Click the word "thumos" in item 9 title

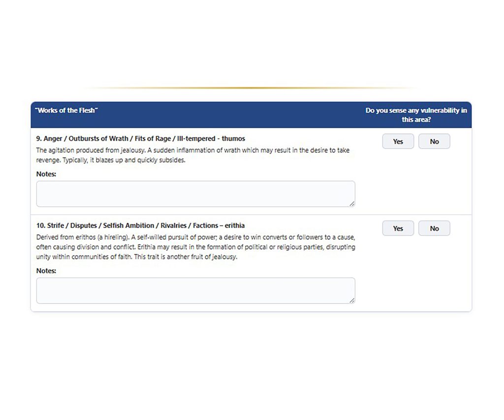pyautogui.click(x=233, y=139)
